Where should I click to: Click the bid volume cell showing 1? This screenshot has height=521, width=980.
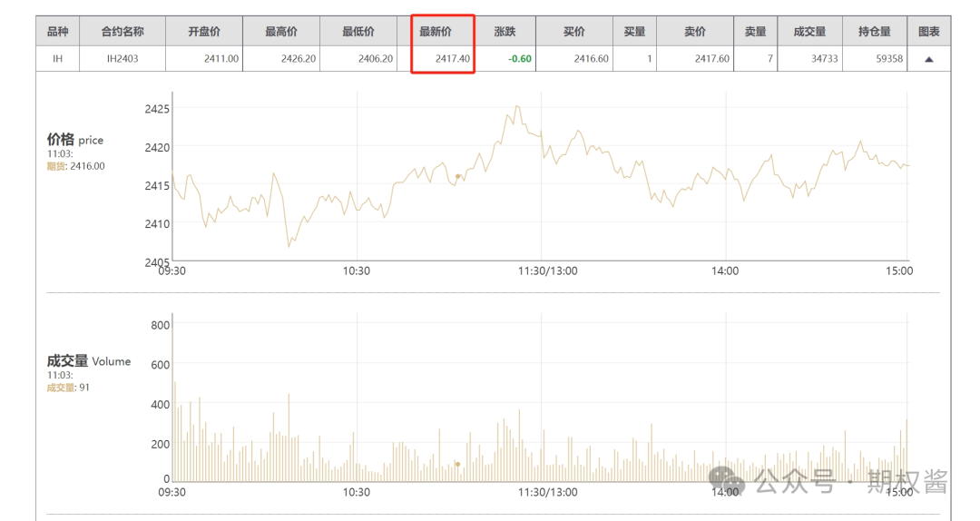click(634, 59)
